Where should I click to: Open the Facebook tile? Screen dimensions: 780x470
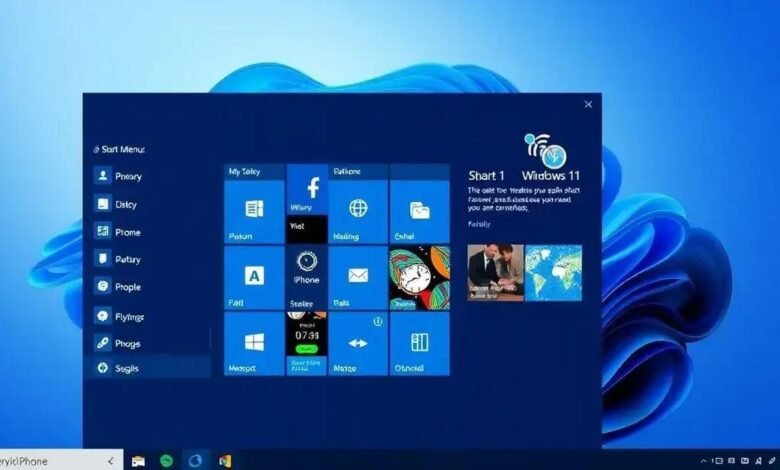point(307,189)
